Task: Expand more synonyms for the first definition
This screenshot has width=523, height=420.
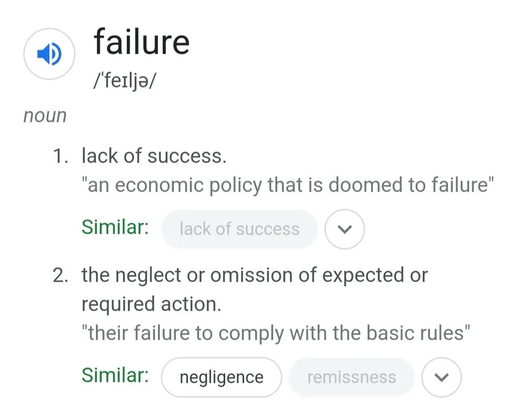Action: coord(344,229)
